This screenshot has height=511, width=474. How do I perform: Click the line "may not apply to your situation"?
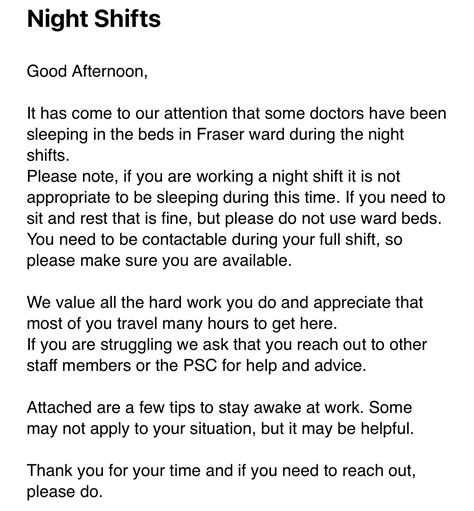coord(220,429)
